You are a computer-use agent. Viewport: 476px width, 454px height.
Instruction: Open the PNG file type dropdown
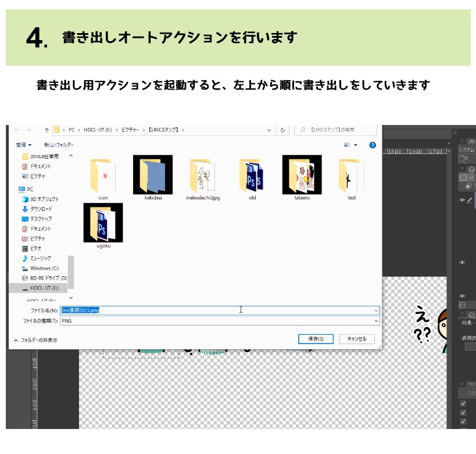[375, 321]
